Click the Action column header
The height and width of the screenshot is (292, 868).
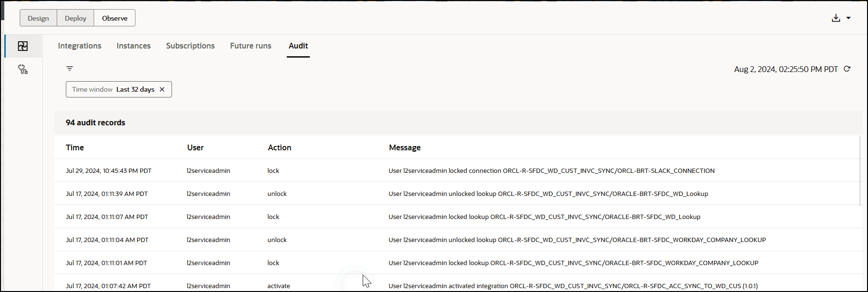pos(280,147)
